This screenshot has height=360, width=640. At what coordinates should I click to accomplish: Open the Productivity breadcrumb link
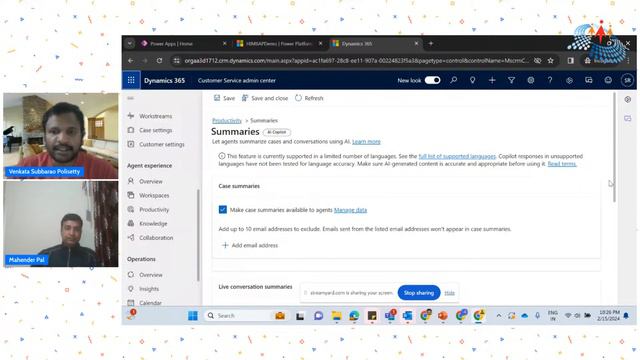(227, 120)
